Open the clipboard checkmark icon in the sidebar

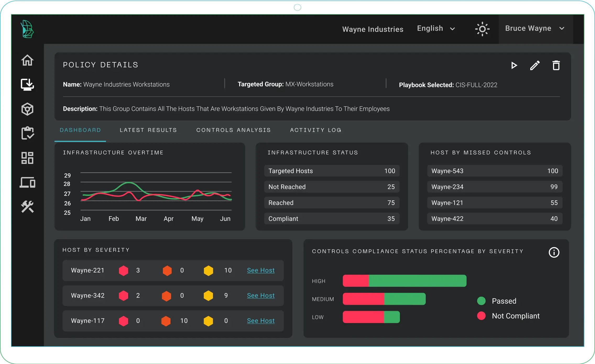tap(27, 133)
